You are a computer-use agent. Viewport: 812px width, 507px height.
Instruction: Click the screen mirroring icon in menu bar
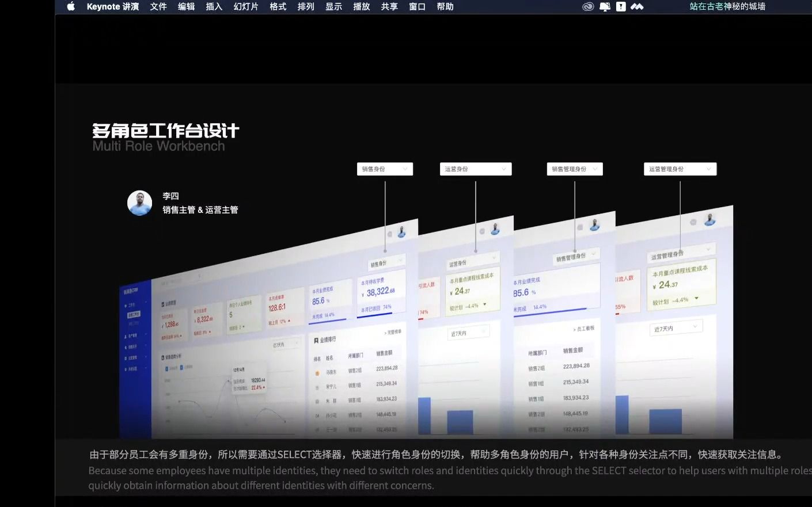coord(605,6)
